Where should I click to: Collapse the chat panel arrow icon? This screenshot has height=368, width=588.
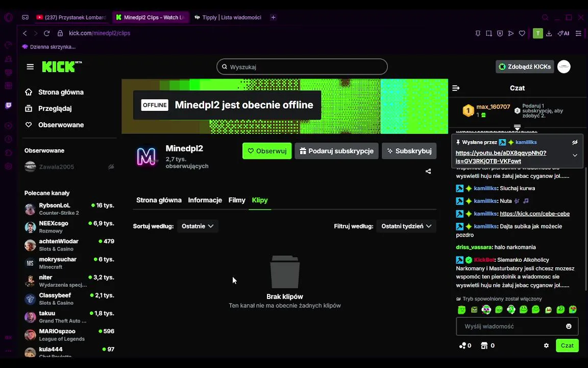(456, 88)
